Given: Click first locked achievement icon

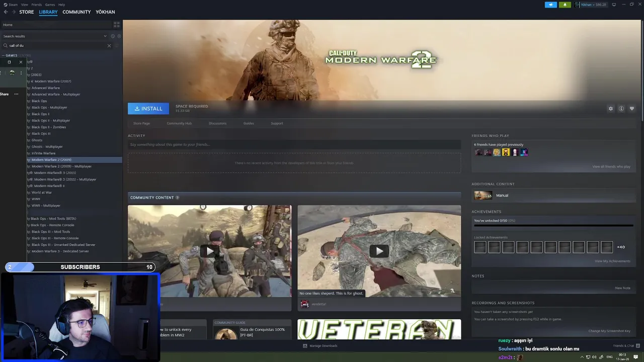Looking at the screenshot, I should pyautogui.click(x=480, y=247).
